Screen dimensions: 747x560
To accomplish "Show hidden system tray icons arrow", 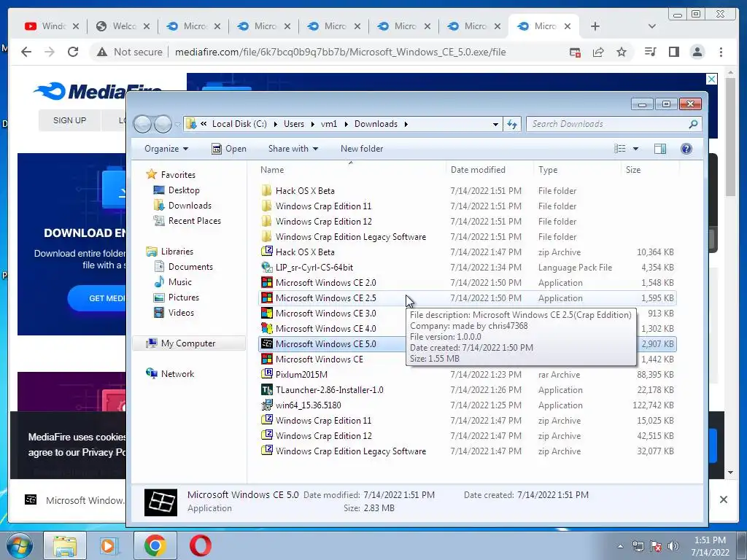I will [x=620, y=546].
